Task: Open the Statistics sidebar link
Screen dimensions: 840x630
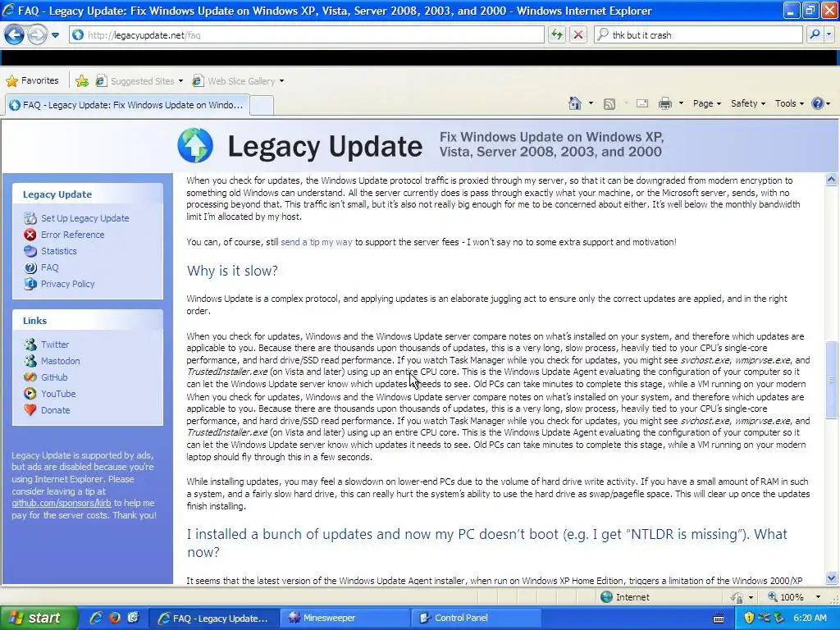Action: [58, 251]
